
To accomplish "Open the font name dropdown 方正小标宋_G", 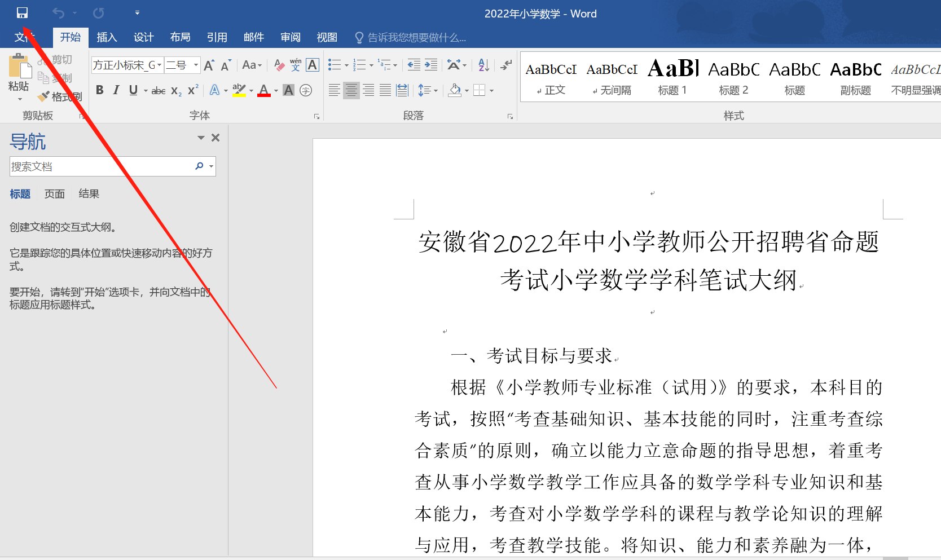I will click(x=159, y=65).
